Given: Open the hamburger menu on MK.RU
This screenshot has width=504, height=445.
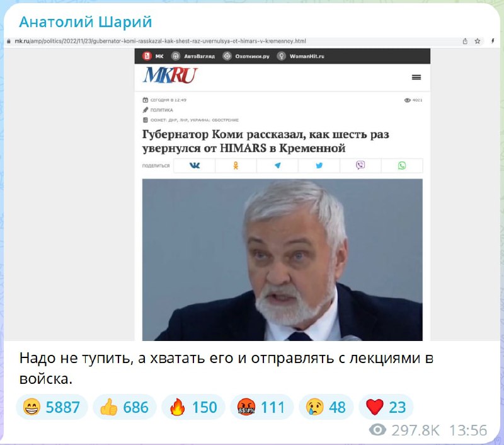Looking at the screenshot, I should (x=416, y=77).
